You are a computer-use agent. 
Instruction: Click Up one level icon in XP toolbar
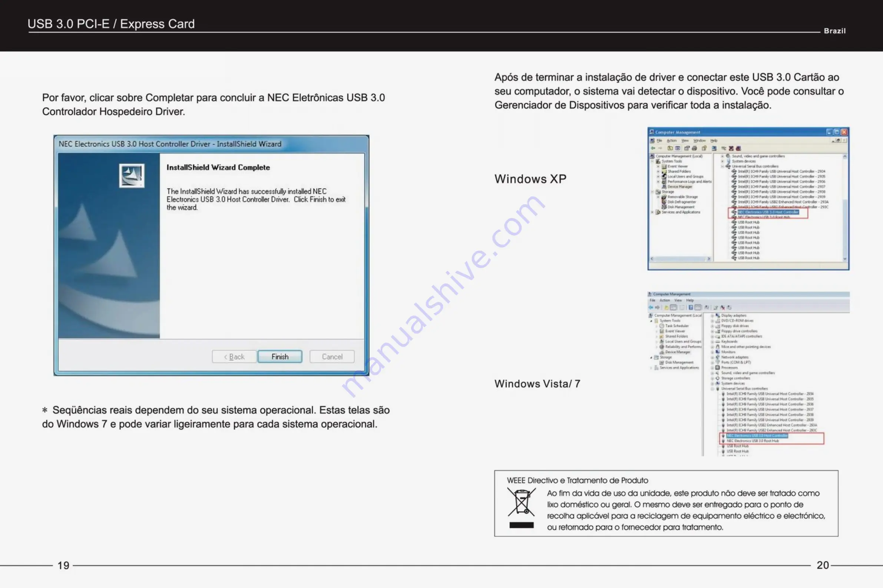click(670, 148)
